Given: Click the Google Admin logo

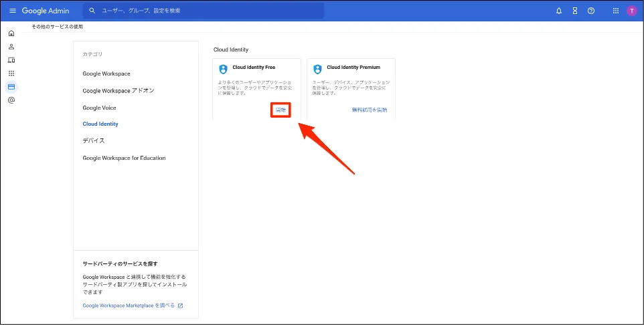Looking at the screenshot, I should 46,11.
